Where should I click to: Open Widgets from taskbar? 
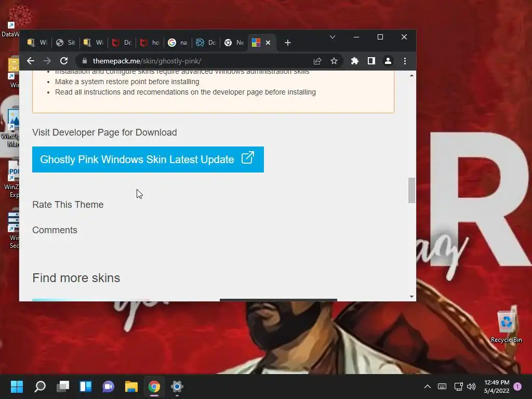[86, 387]
